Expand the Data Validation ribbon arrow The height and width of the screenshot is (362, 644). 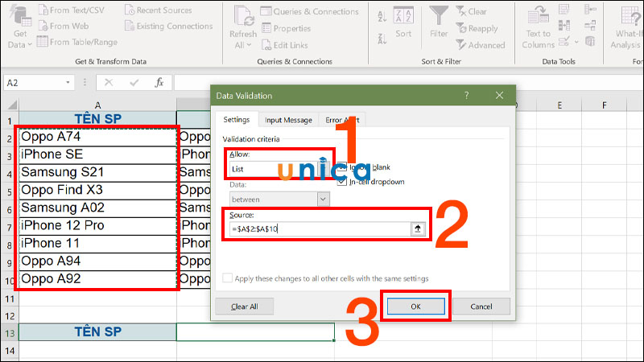(x=576, y=42)
